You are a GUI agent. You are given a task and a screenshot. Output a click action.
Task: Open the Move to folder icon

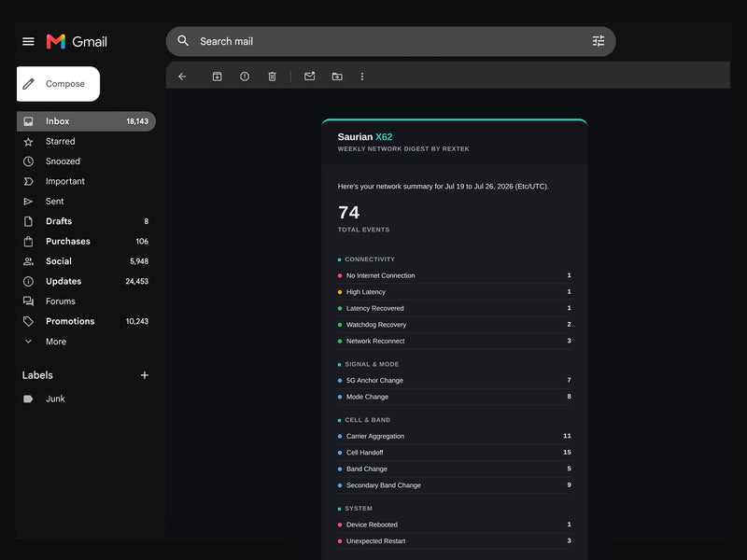[337, 77]
